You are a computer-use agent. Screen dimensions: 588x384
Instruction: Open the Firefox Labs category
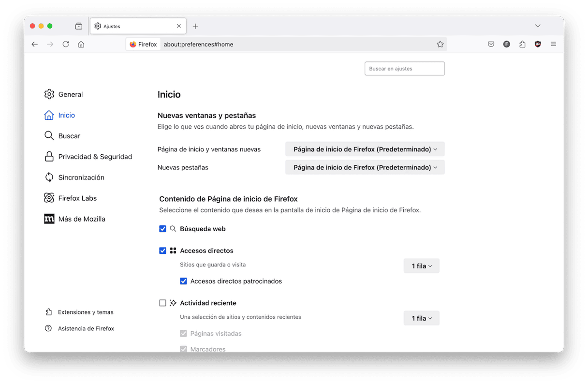71,198
